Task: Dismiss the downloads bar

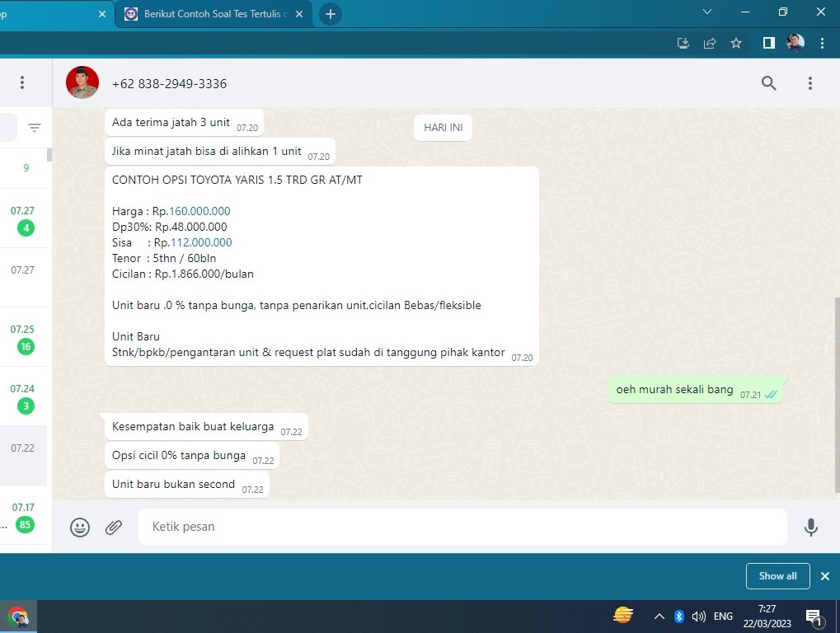Action: click(x=825, y=576)
